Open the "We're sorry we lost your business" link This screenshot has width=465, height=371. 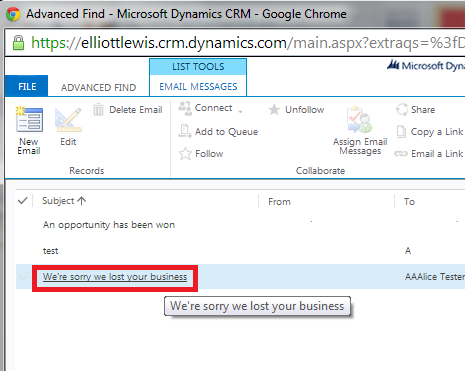(x=115, y=277)
